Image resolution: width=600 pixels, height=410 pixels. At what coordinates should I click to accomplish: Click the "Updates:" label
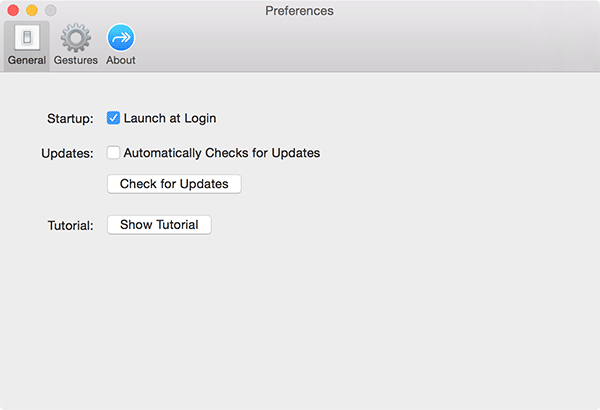[70, 153]
